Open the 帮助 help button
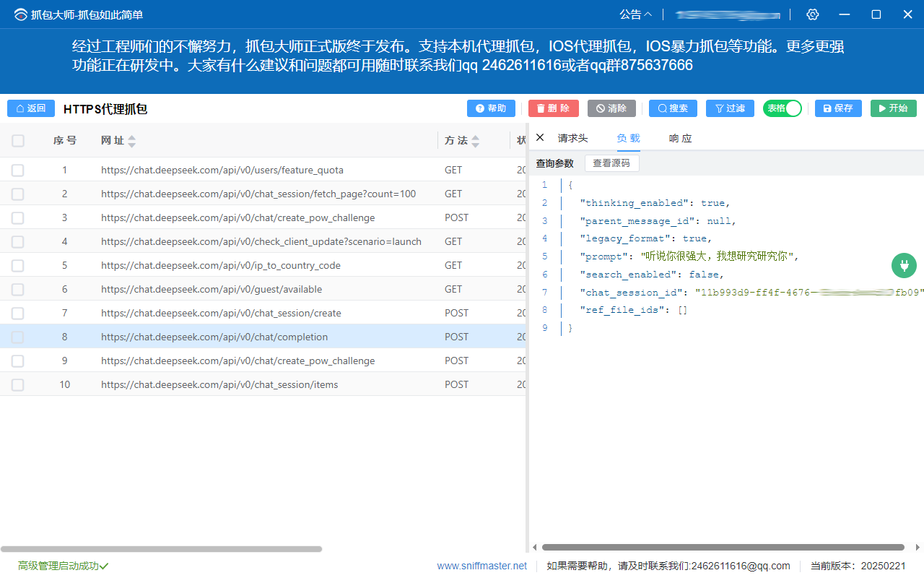Image resolution: width=924 pixels, height=578 pixels. [491, 108]
